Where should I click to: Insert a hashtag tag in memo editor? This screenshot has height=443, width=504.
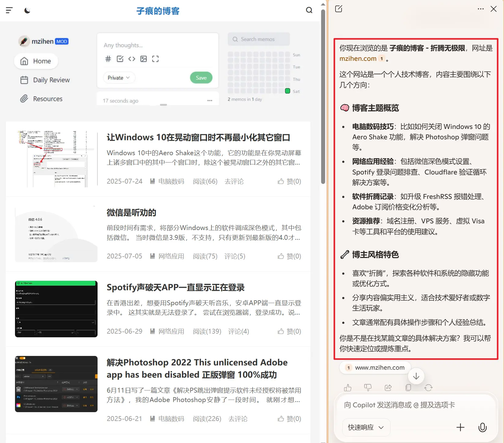pyautogui.click(x=108, y=59)
